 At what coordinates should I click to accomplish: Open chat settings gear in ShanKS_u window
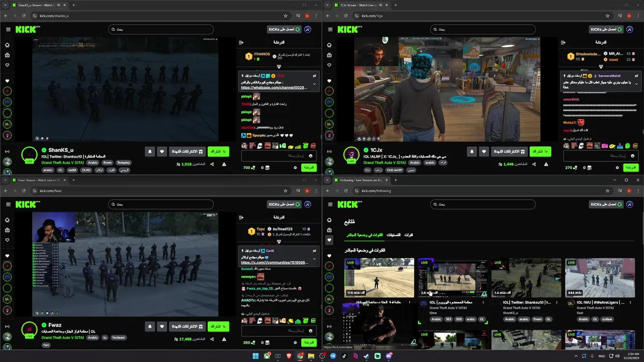pos(295,167)
